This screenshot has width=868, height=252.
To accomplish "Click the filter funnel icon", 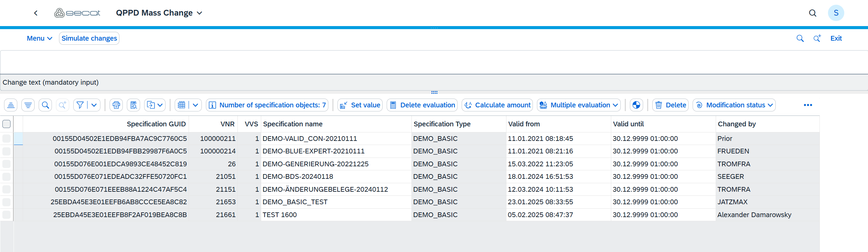I will [80, 105].
